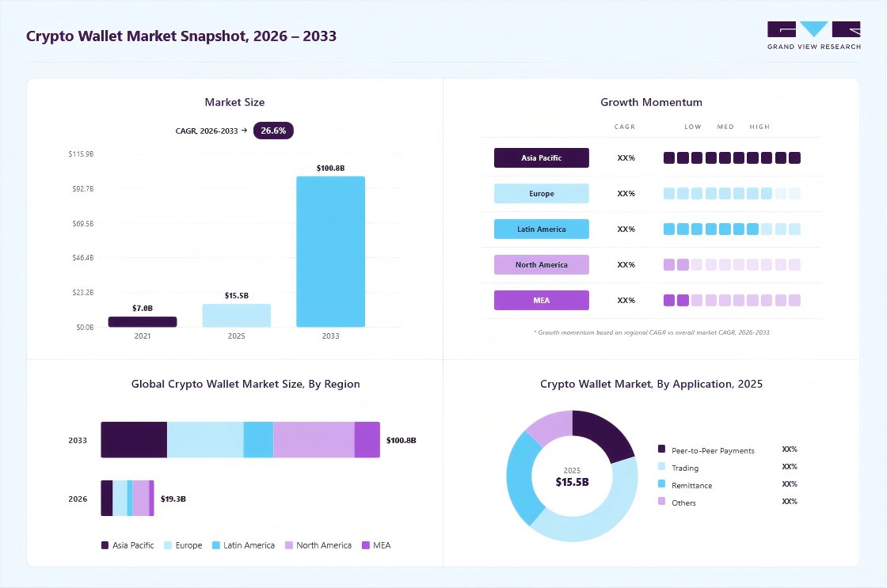This screenshot has height=588, width=887.
Task: Click the Trading legend swatch
Action: tap(661, 466)
